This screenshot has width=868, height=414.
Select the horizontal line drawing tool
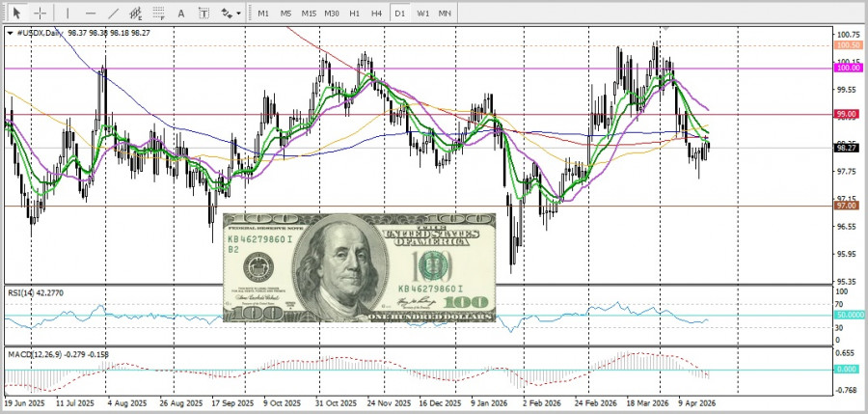coord(91,13)
